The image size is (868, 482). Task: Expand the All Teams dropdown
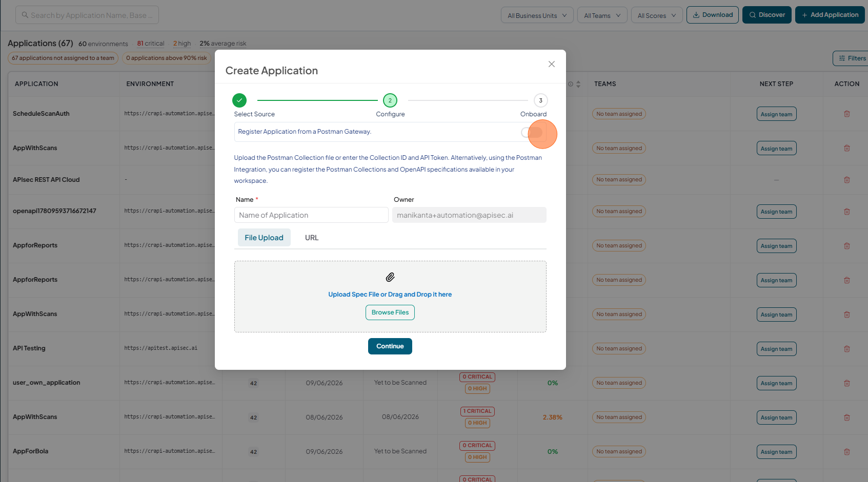pyautogui.click(x=602, y=15)
